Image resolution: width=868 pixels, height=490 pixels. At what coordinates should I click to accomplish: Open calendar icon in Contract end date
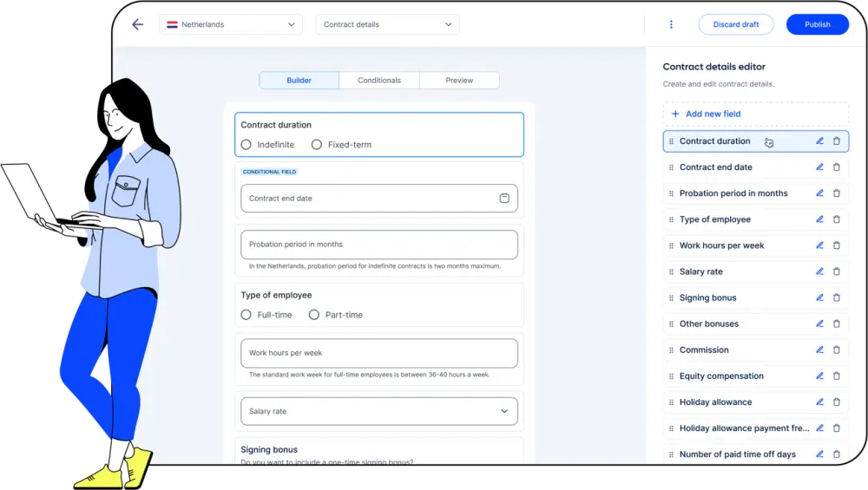504,199
